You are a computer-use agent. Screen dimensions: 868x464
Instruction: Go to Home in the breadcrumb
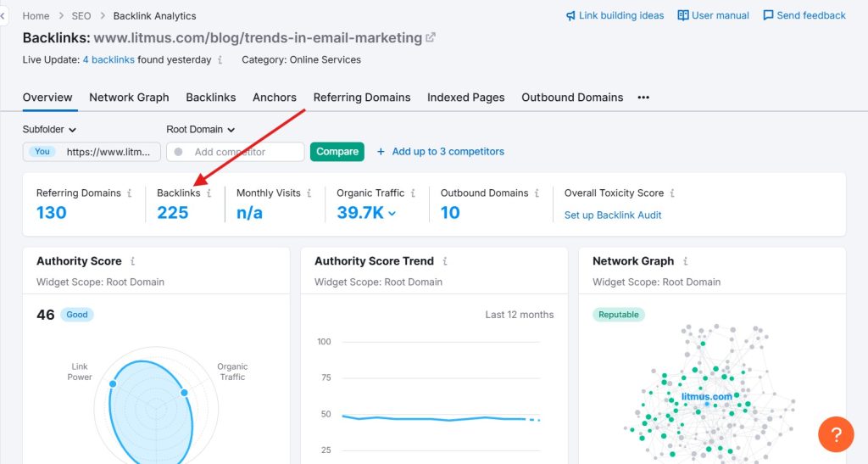[36, 16]
